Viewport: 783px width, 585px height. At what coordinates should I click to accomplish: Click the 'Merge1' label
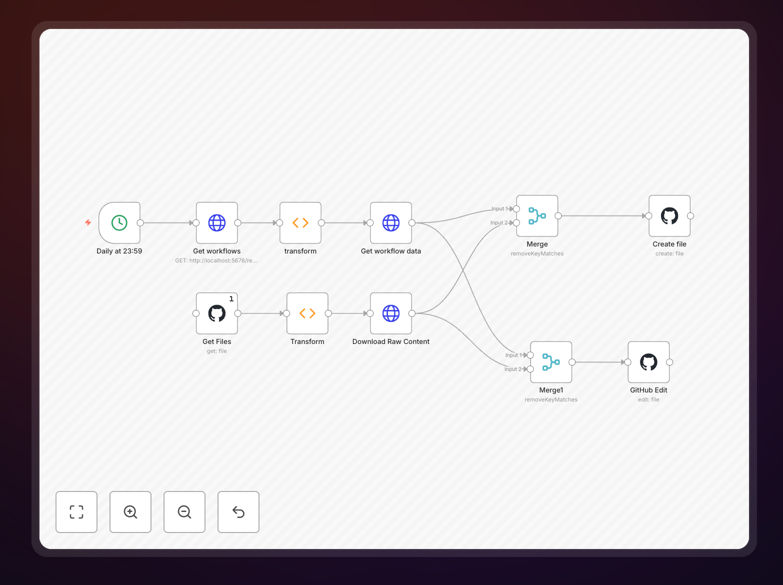(x=551, y=390)
